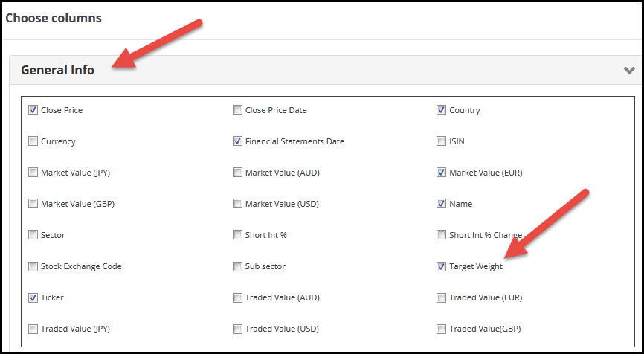Enable Market Value (JPY) column
Screen dimensions: 644x354
click(x=33, y=173)
